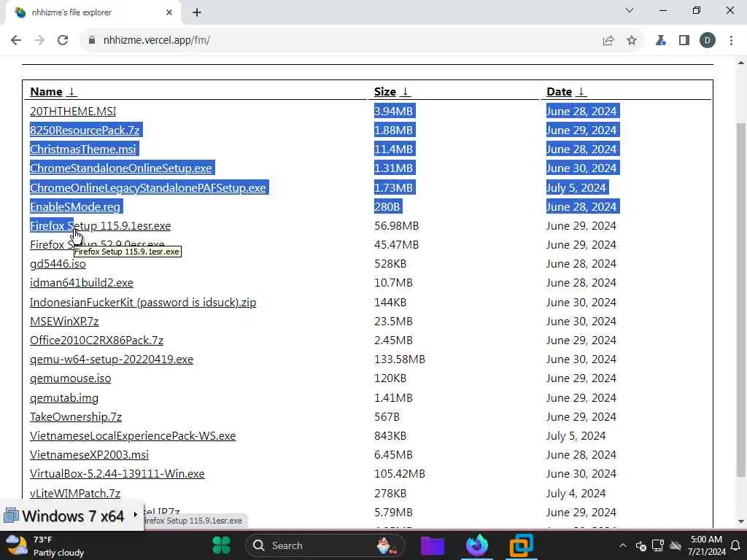Bookmark this page with the star
This screenshot has width=747, height=560.
(x=632, y=41)
